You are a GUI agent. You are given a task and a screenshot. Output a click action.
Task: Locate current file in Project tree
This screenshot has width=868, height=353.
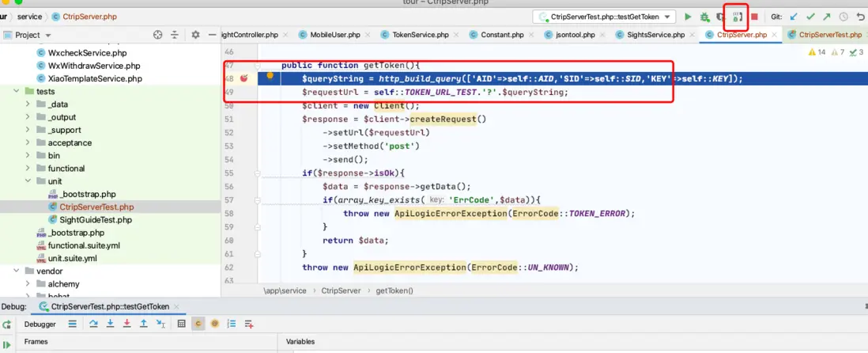coord(158,35)
